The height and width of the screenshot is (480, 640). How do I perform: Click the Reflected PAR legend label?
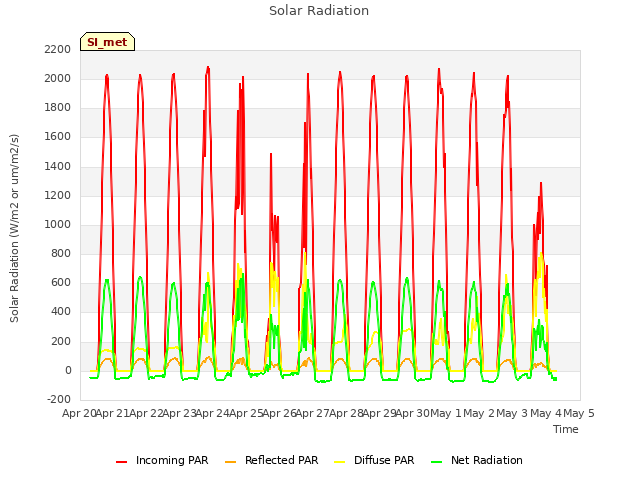281,460
